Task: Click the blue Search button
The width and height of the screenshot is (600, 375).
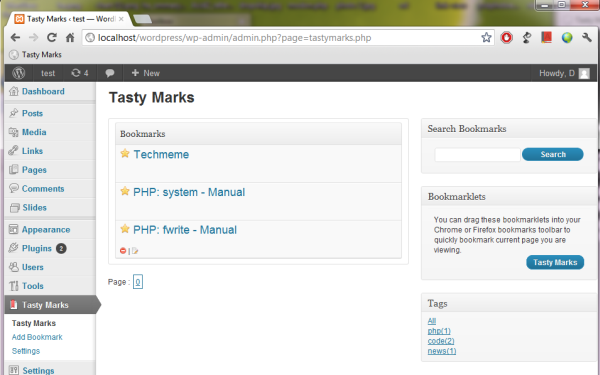Action: coord(553,154)
